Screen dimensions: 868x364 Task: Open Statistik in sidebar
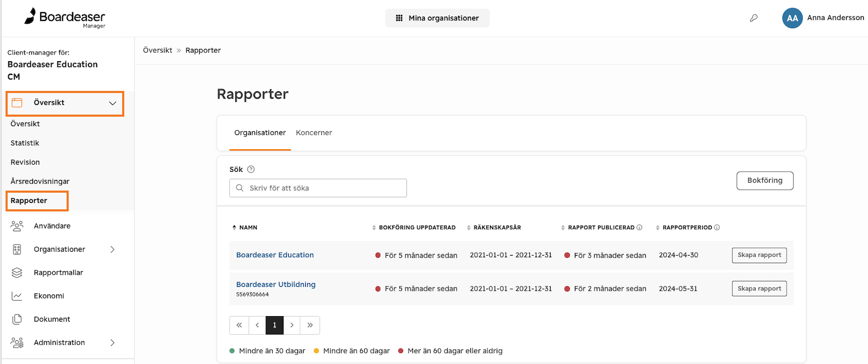tap(25, 143)
